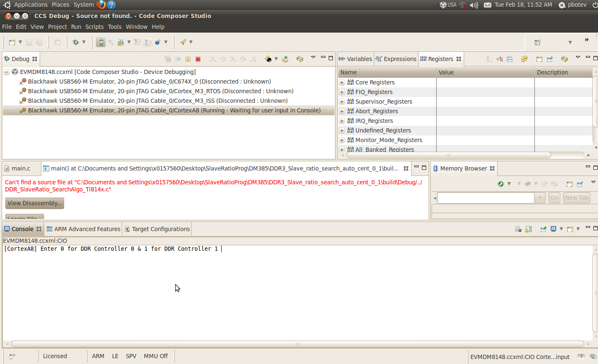
Task: Open Applications menu in top panel
Action: (31, 5)
